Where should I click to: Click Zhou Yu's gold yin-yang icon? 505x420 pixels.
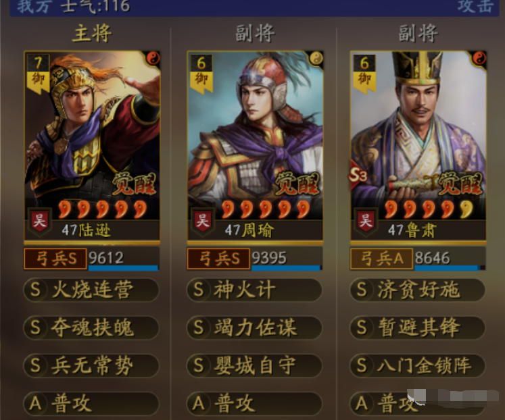(x=316, y=58)
